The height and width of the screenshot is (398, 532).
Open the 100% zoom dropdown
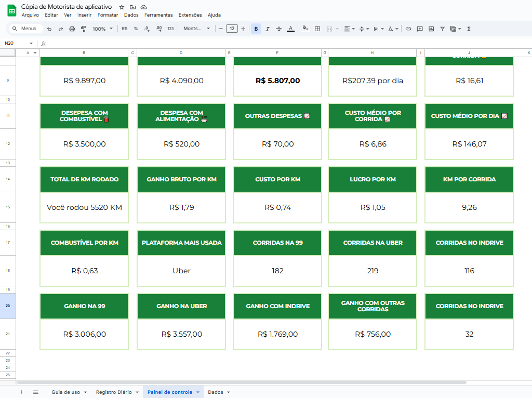(102, 29)
